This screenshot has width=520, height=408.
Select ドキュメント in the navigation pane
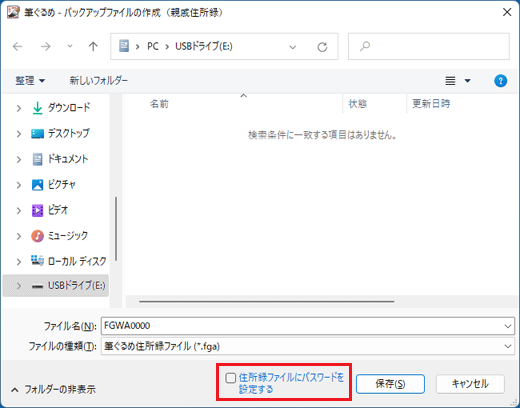[x=68, y=159]
